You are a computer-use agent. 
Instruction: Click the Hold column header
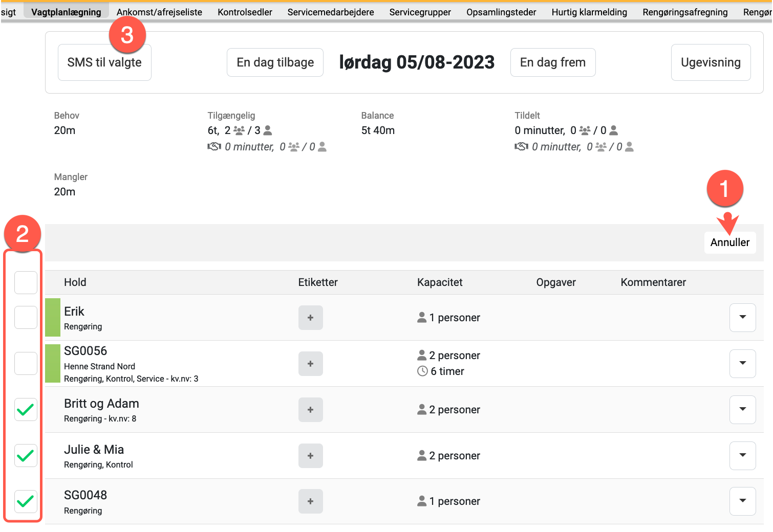pos(75,282)
